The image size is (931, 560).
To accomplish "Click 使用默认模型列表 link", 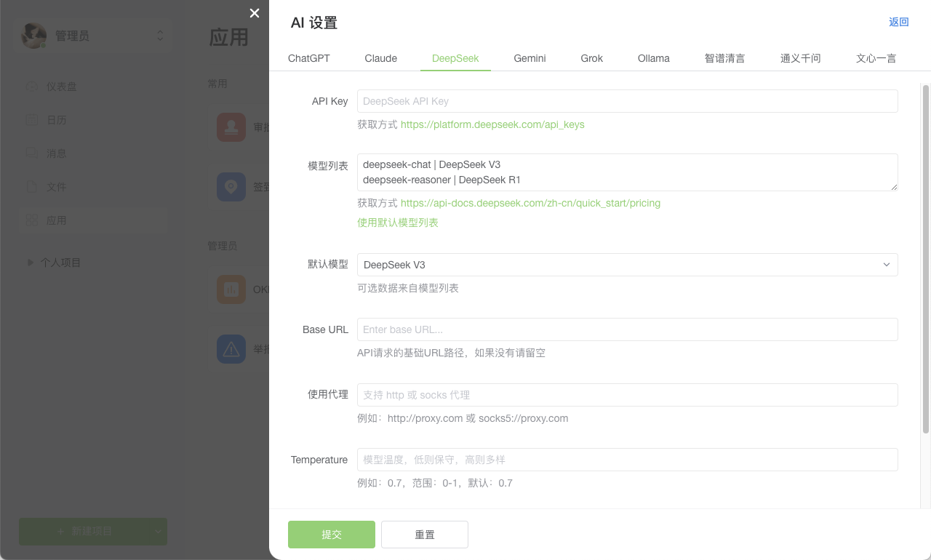I will [x=398, y=223].
